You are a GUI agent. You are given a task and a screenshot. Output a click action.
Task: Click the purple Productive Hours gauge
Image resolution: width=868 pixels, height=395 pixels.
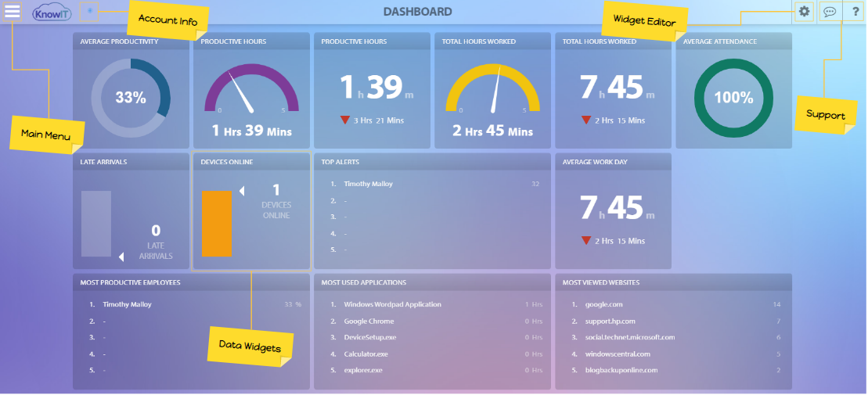[251, 88]
